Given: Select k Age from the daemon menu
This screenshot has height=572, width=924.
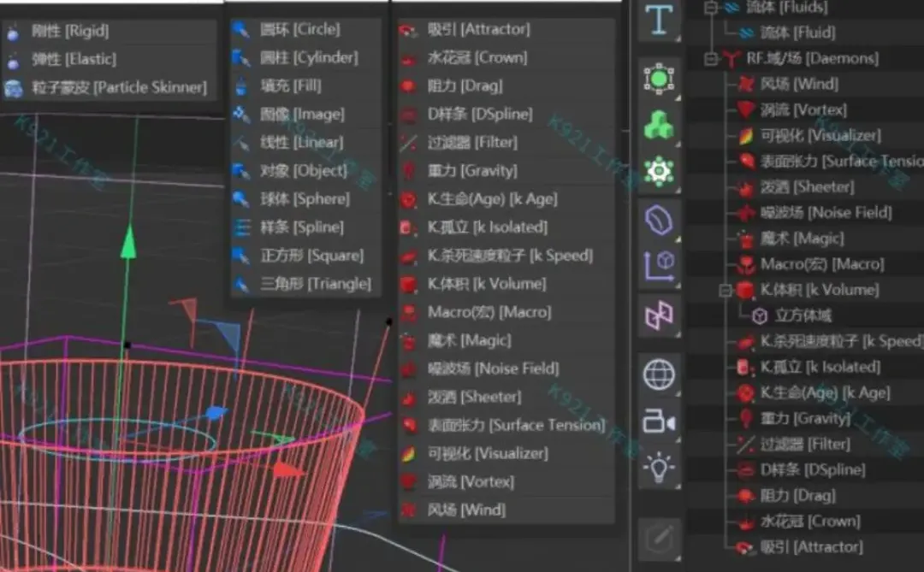Looking at the screenshot, I should tap(506, 199).
